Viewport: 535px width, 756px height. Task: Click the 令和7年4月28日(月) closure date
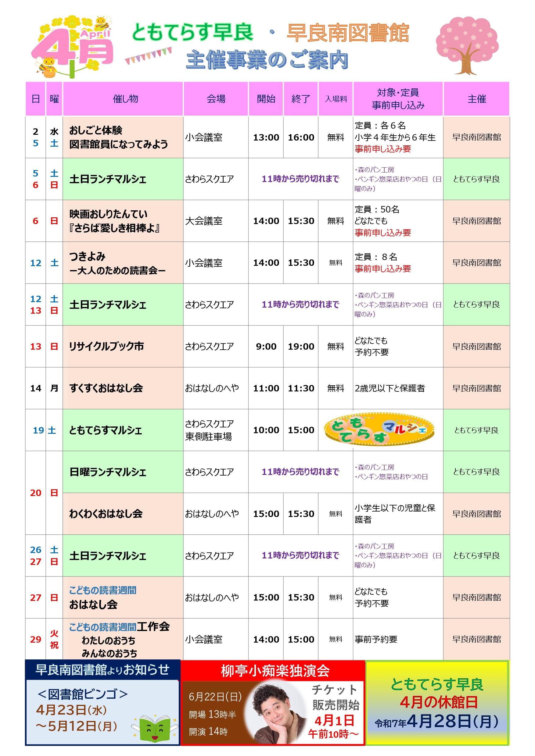(437, 721)
